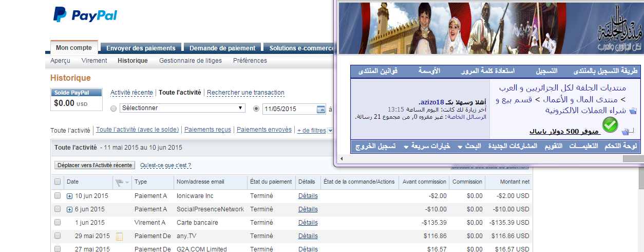Filter by Toute l'activité (avec le solde)

click(138, 130)
